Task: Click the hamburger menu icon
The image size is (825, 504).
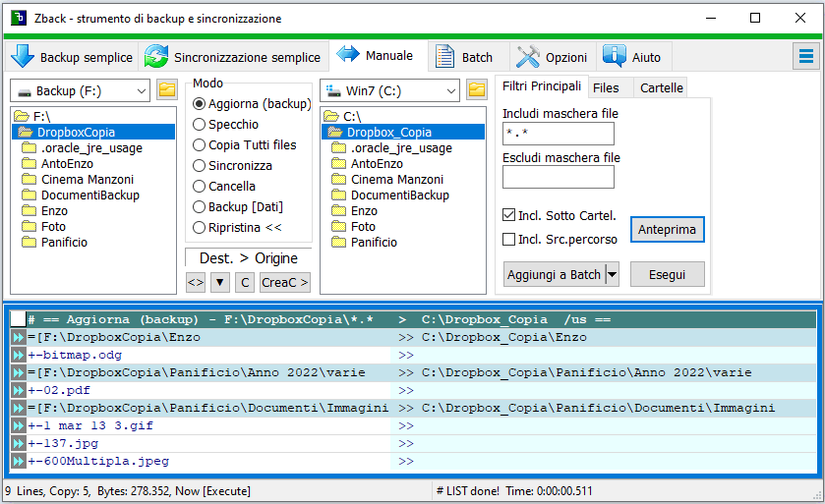Action: pos(806,56)
